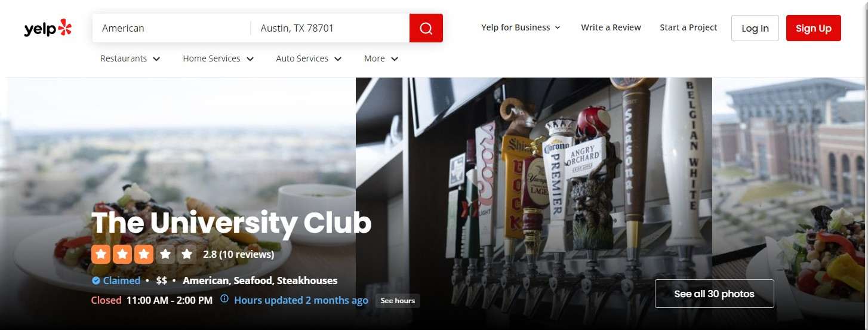
Task: Click the search field containing American
Action: click(171, 28)
